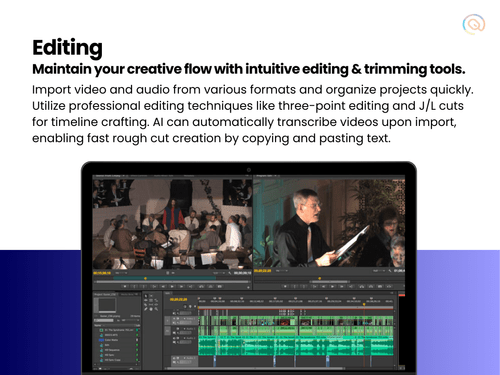Select the Source monitor tab

pos(108,176)
